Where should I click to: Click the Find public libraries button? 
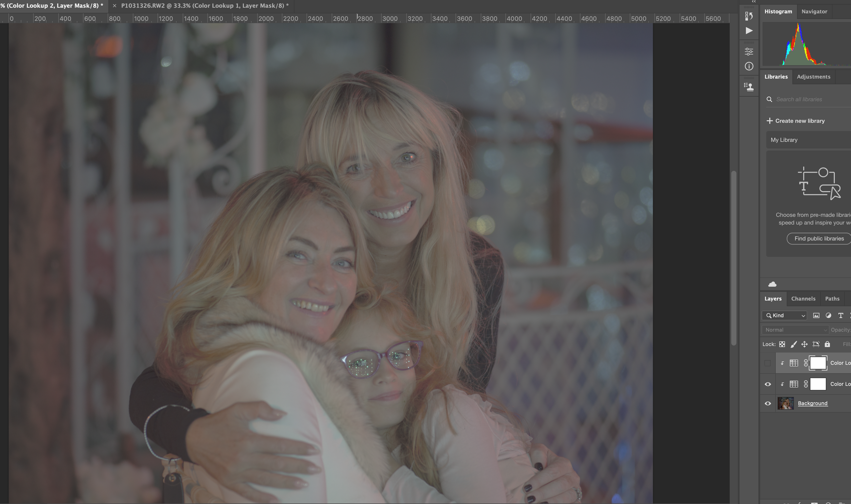click(x=819, y=238)
